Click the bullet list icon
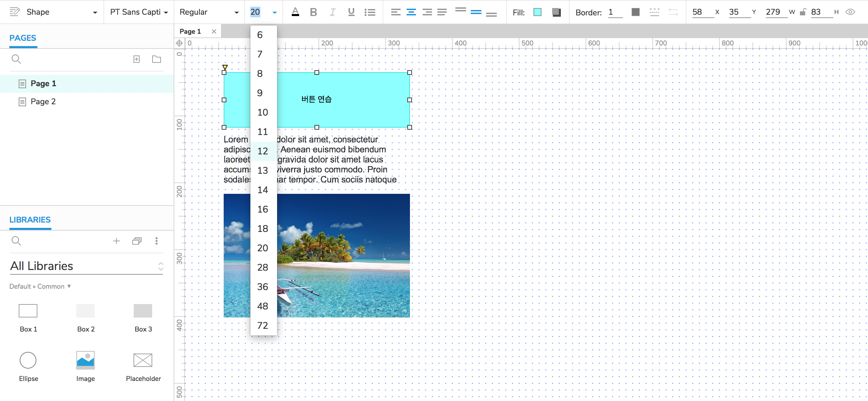 click(370, 12)
